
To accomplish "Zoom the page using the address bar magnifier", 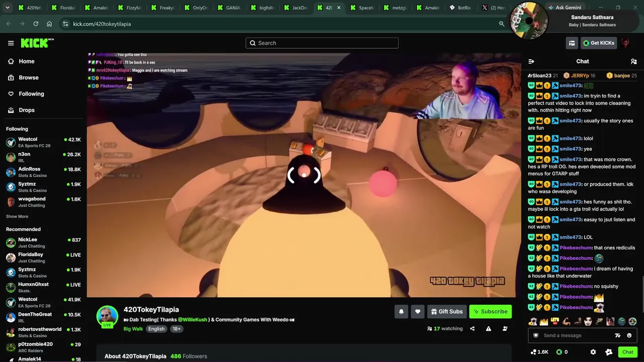I will coord(502,24).
